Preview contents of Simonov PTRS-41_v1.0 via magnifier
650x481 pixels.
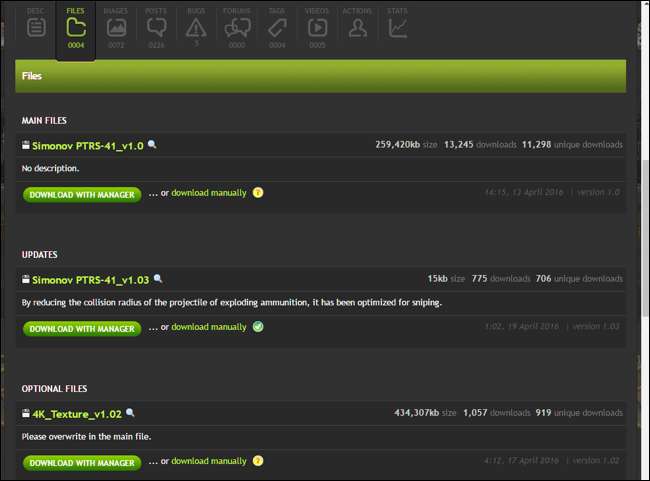152,145
